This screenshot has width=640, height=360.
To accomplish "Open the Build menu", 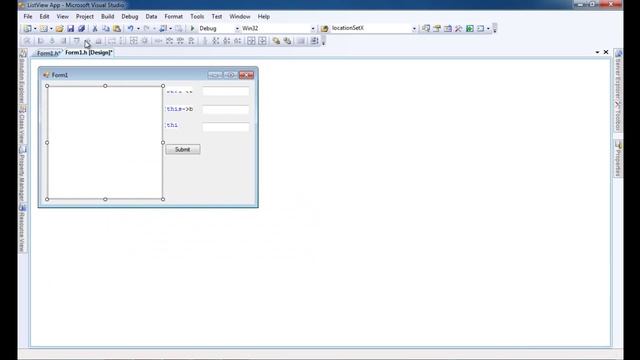I will pos(107,16).
